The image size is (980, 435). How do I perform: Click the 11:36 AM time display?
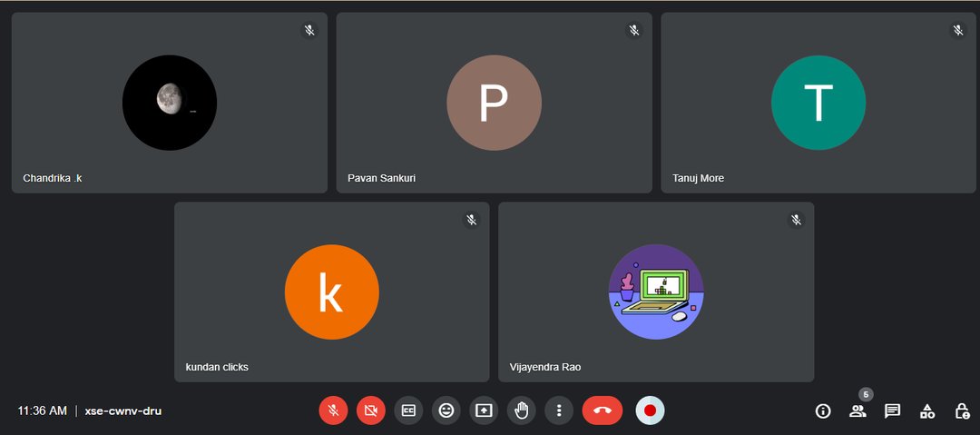coord(42,411)
